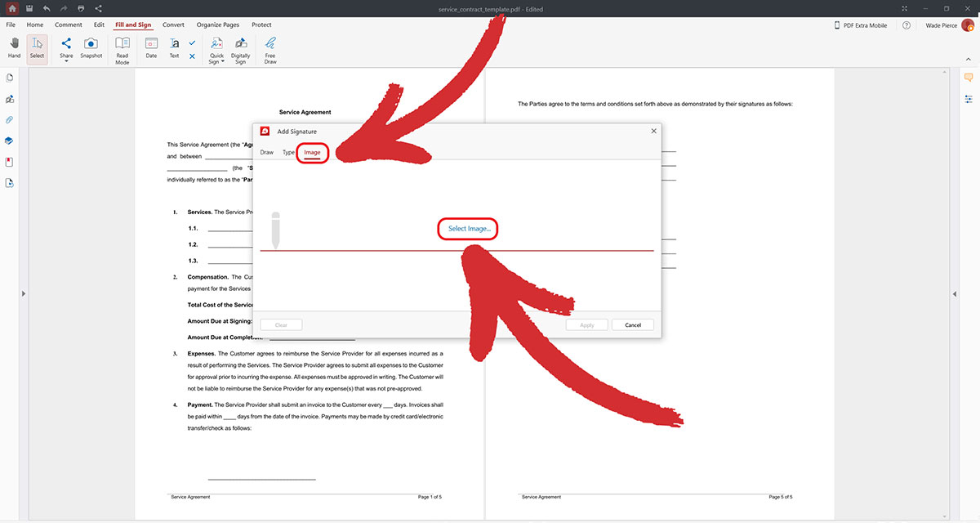Select the Hand tool
The height and width of the screenshot is (523, 980).
[x=14, y=43]
